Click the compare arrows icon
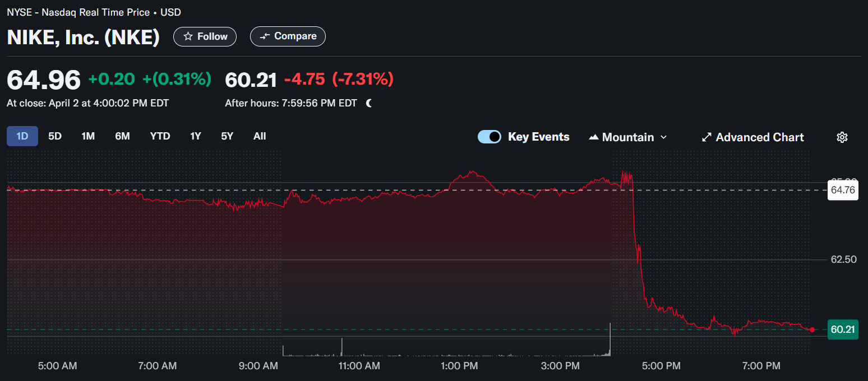The image size is (868, 381). 265,36
